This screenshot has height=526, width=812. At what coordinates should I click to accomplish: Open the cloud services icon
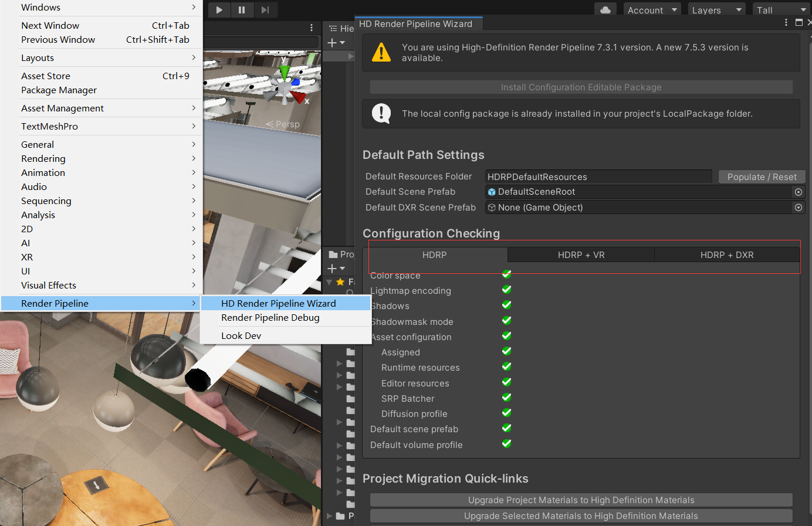(605, 9)
